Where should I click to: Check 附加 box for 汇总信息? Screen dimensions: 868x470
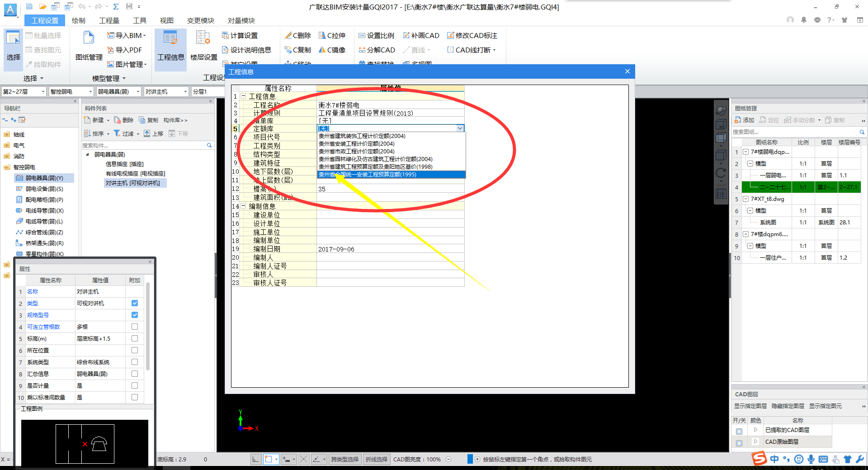click(x=135, y=374)
